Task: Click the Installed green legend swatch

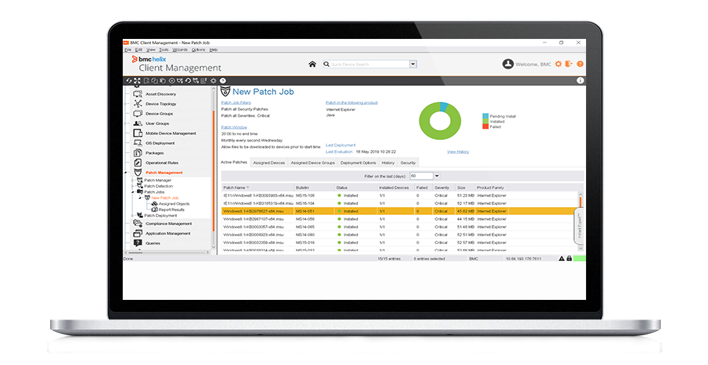Action: click(x=485, y=122)
